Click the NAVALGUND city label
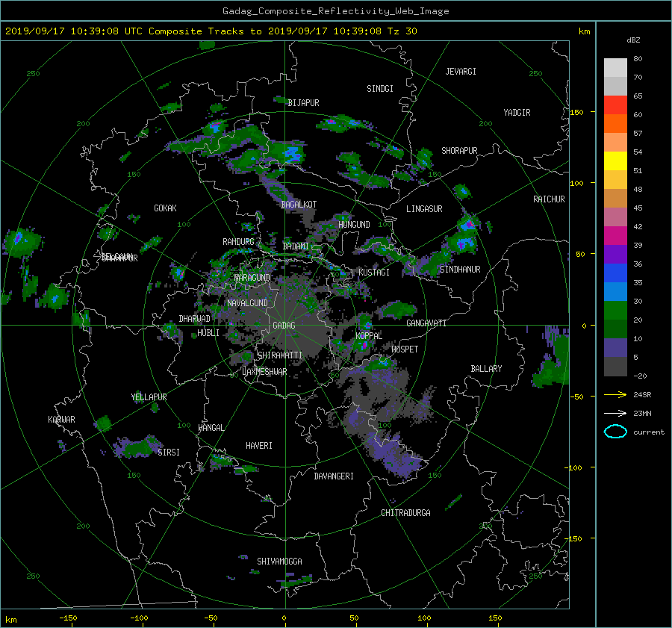Screen dimensions: 672x628 (x=247, y=303)
